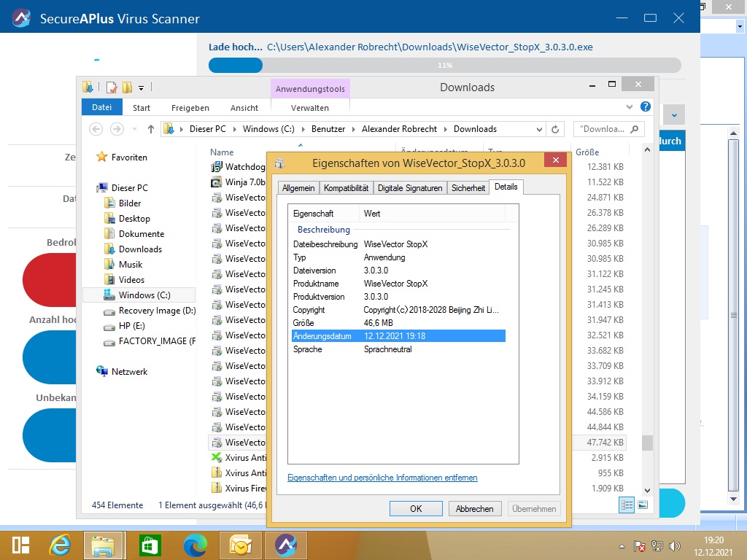Switch Explorer to the details view icon
Image resolution: width=747 pixels, height=560 pixels.
point(627,505)
